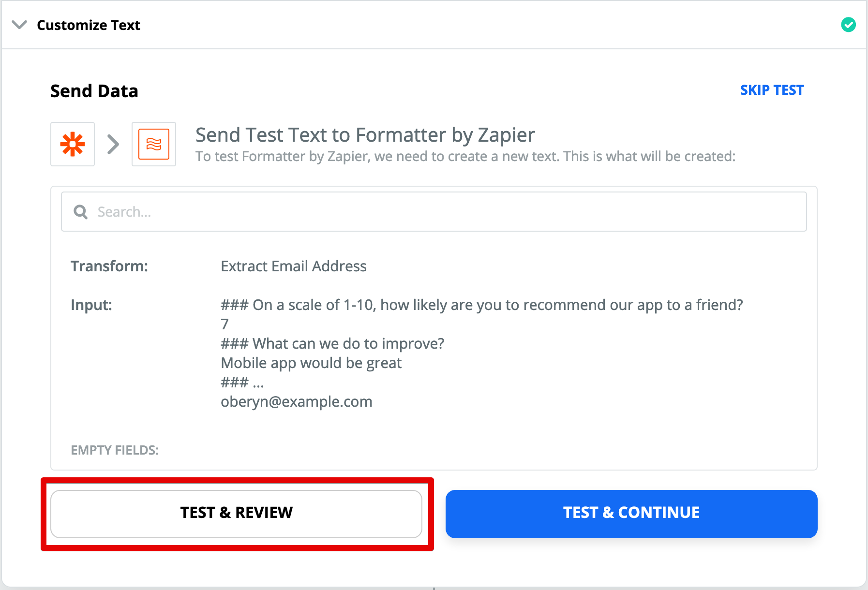Click the What can we do to improve line
This screenshot has width=868, height=590.
pyautogui.click(x=332, y=343)
